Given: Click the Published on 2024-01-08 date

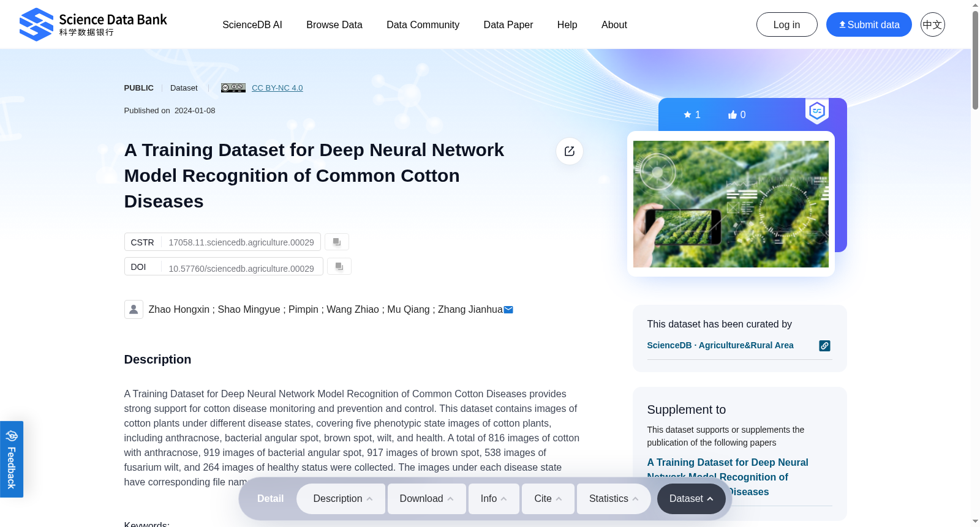Looking at the screenshot, I should (x=170, y=111).
